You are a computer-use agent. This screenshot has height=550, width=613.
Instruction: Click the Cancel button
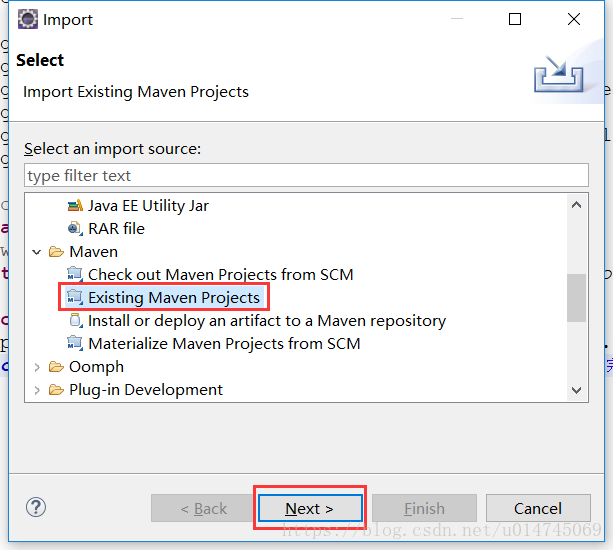pyautogui.click(x=538, y=508)
